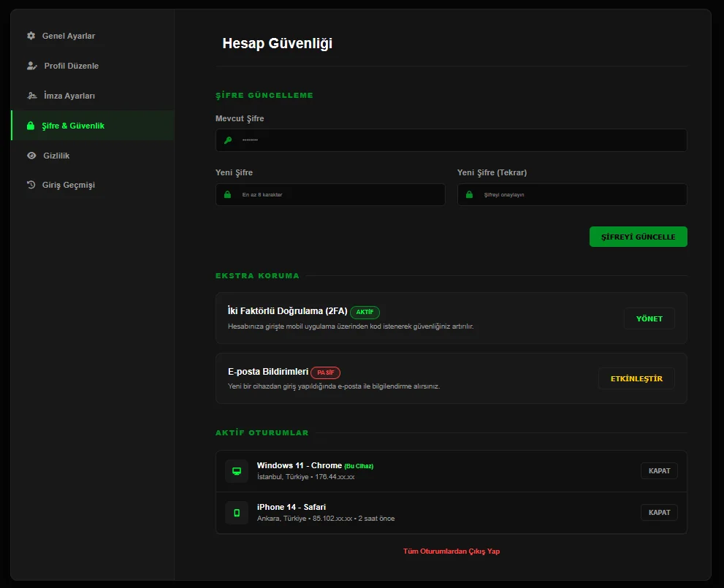Click the history icon beside Giriş Geçmişi

coord(31,185)
